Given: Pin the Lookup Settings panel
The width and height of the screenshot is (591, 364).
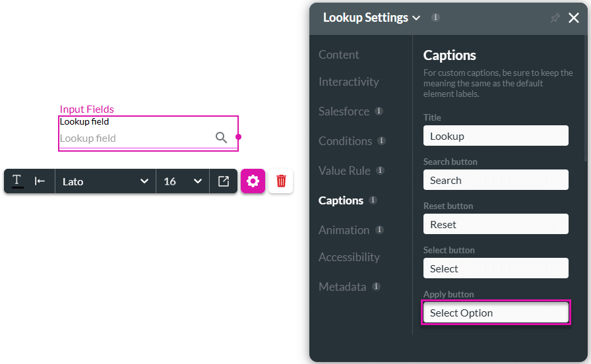Looking at the screenshot, I should tap(555, 18).
